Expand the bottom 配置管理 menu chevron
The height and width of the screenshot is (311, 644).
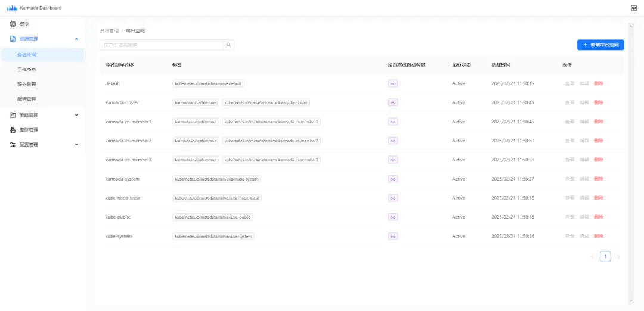[x=76, y=144]
